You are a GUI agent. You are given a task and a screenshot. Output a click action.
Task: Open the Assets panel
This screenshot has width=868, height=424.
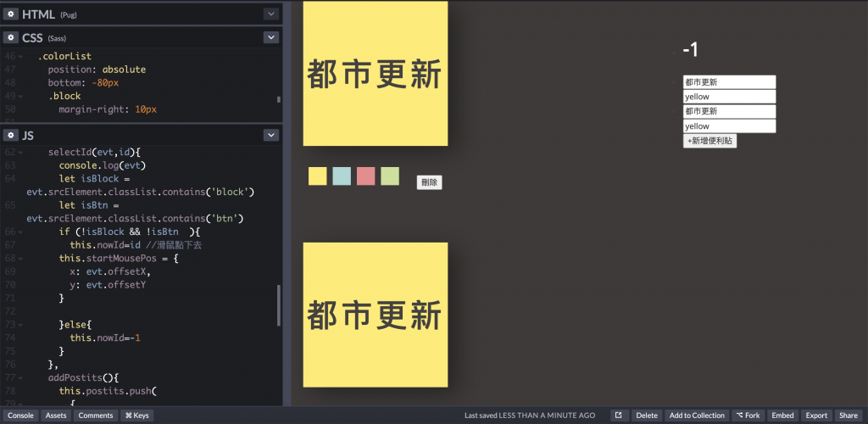coord(56,416)
